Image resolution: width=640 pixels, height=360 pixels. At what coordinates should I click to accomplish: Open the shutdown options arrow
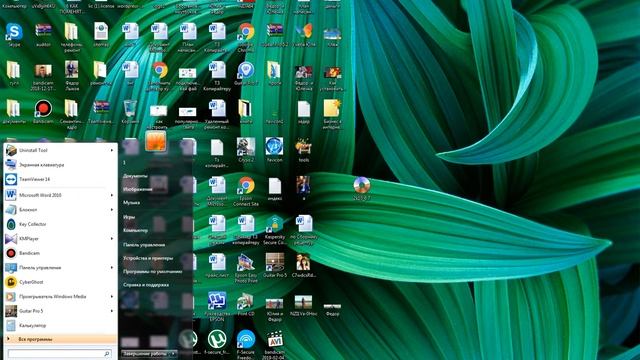(x=173, y=353)
